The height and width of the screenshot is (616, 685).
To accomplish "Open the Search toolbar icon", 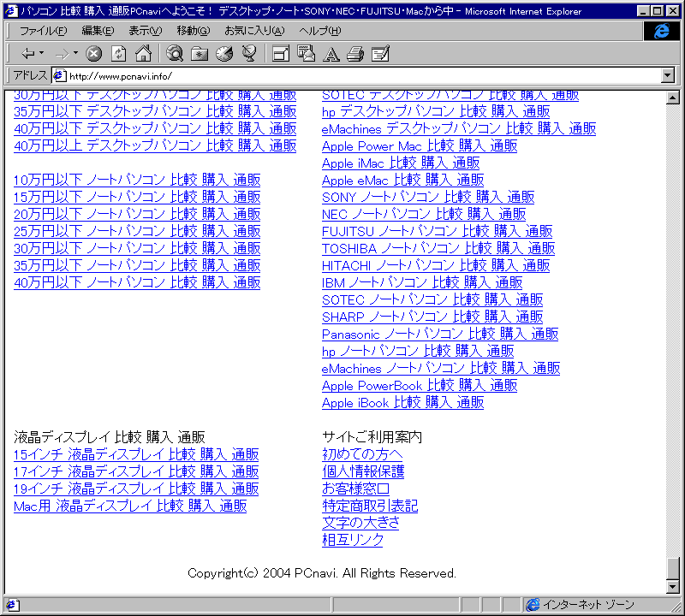I will [175, 54].
